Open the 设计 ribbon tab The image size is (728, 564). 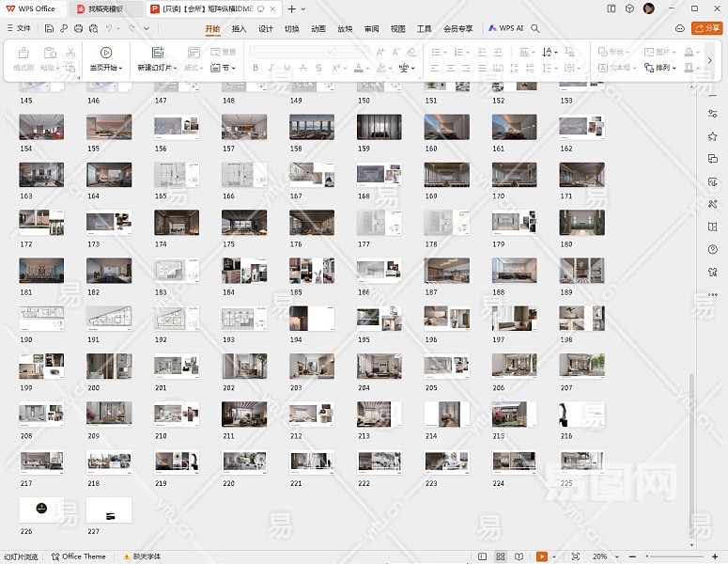[266, 29]
